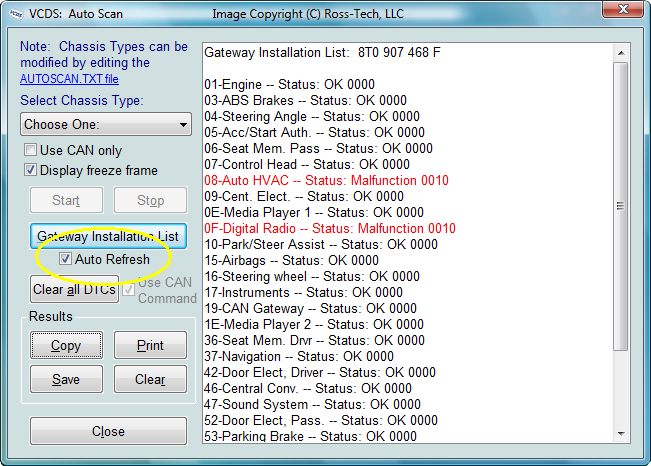Click the Close button at bottom

[108, 431]
